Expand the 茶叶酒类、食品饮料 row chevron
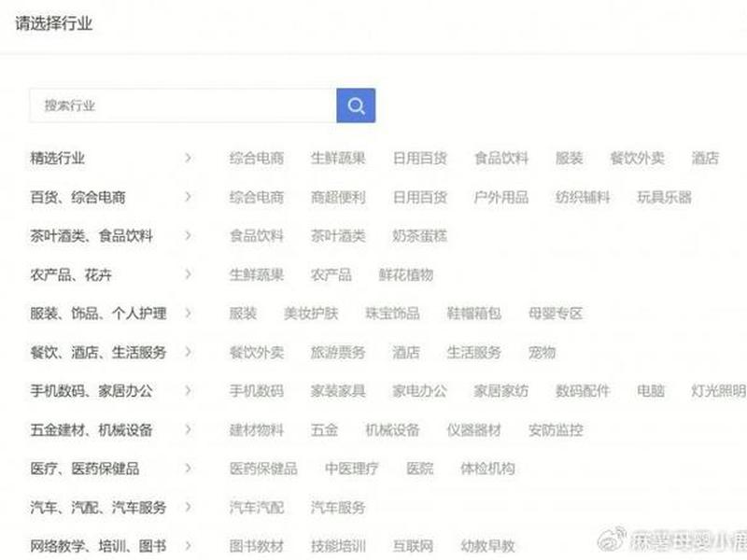Screen dimensions: 747x560 [x=189, y=235]
